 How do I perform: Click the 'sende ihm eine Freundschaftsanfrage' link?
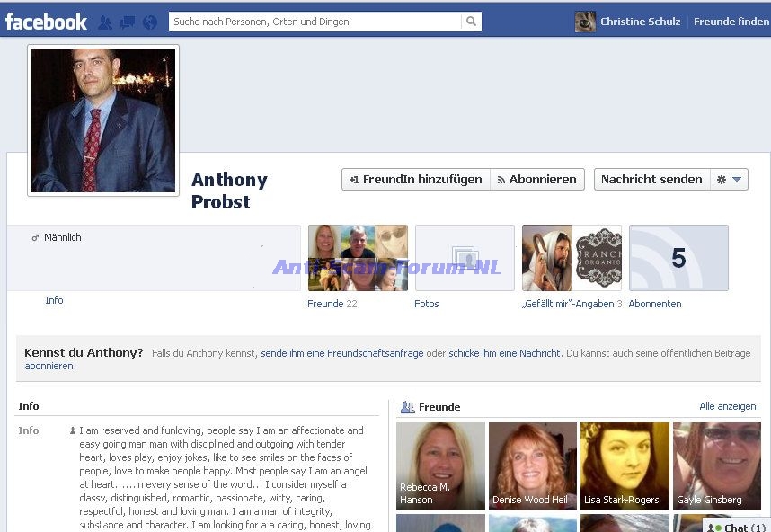(x=341, y=354)
